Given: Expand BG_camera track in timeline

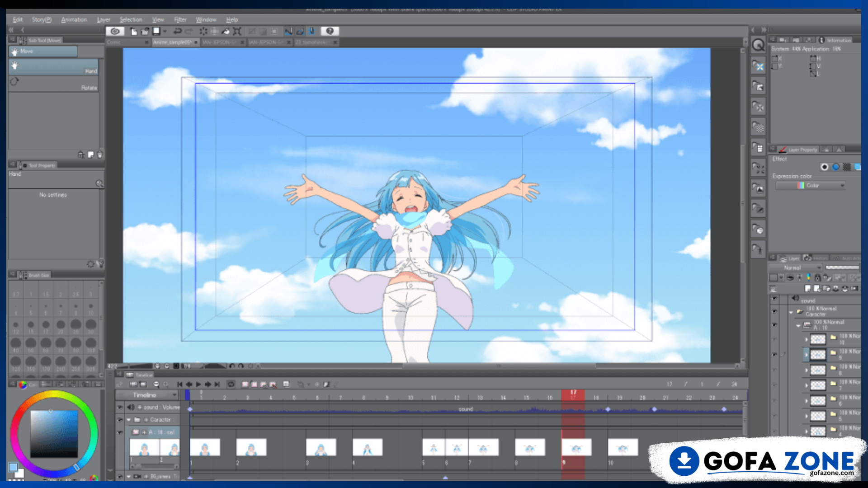Looking at the screenshot, I should [x=129, y=476].
